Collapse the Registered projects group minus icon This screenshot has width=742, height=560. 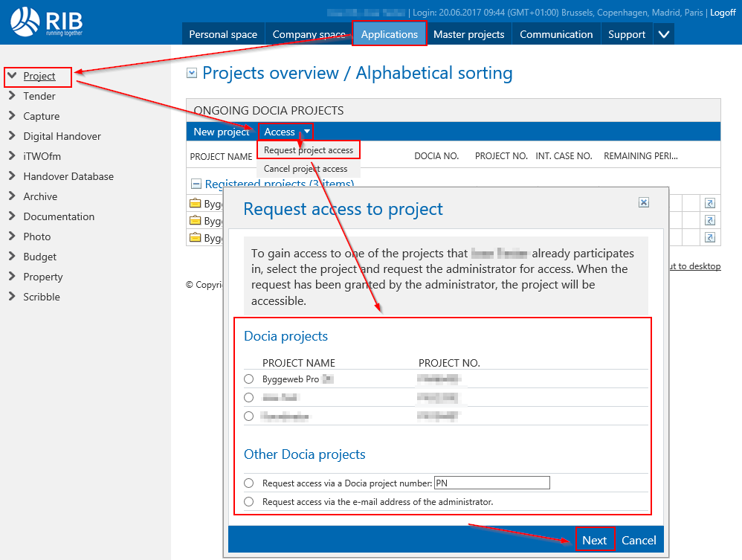click(196, 184)
